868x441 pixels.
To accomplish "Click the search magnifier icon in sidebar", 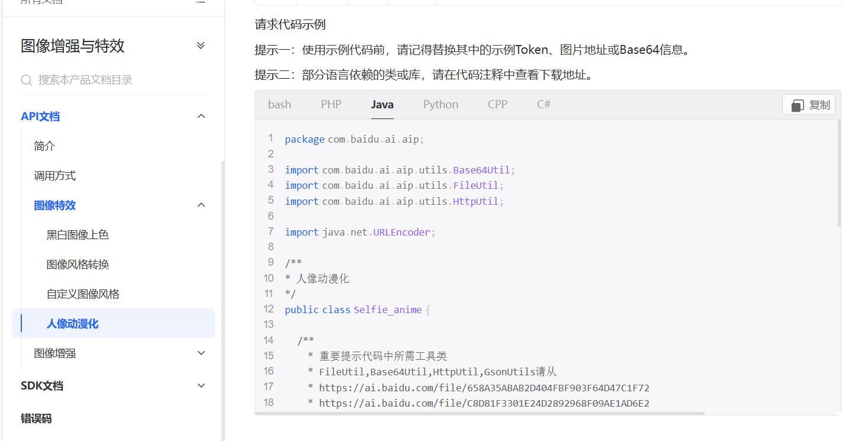I will click(x=26, y=80).
